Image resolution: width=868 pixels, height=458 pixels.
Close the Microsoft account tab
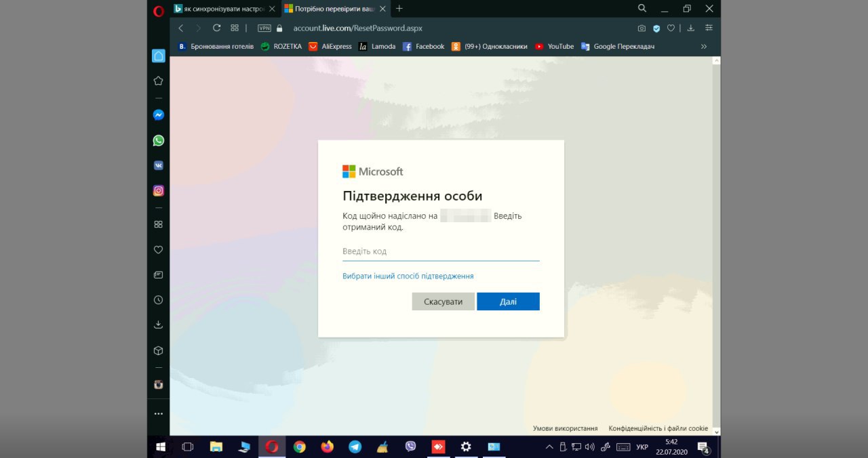pos(383,9)
